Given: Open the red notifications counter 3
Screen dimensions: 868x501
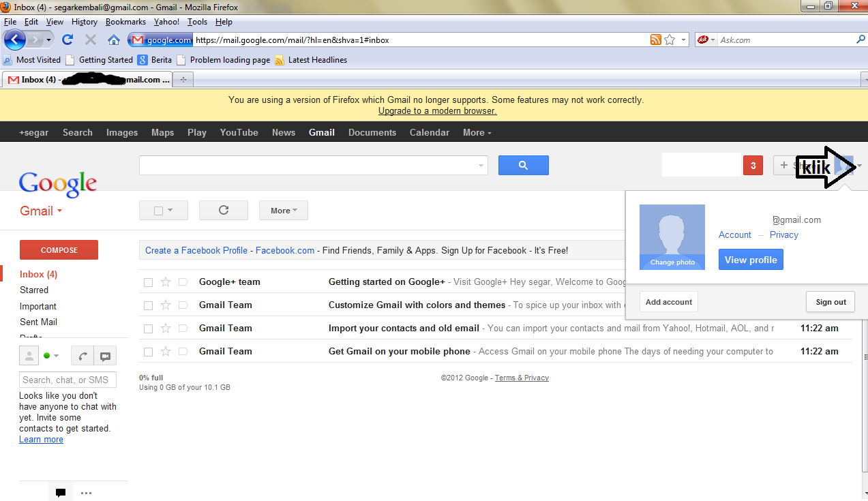Looking at the screenshot, I should [753, 165].
